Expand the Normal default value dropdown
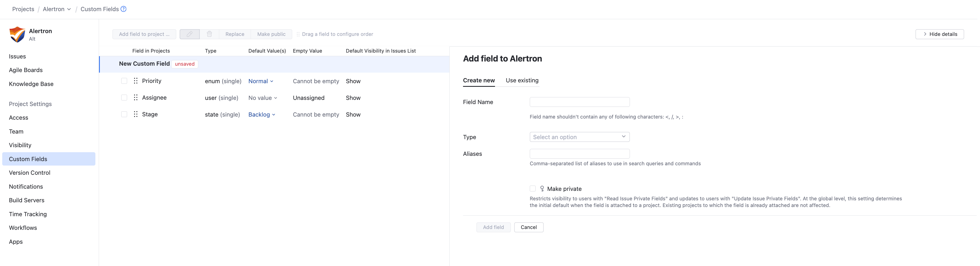 click(x=261, y=82)
